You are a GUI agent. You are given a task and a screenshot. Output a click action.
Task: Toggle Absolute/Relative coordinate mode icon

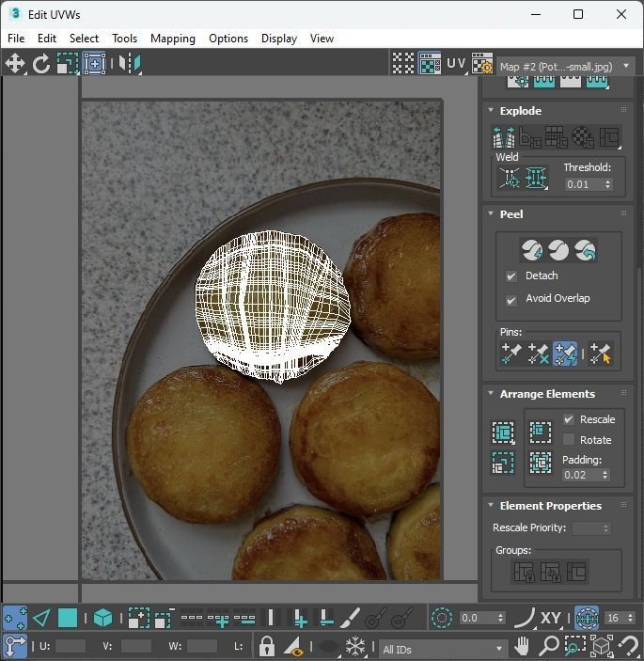tap(15, 646)
